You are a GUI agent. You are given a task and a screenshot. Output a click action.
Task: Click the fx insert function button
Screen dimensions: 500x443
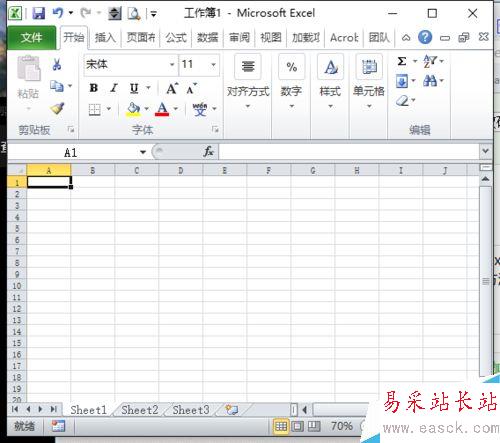(208, 152)
